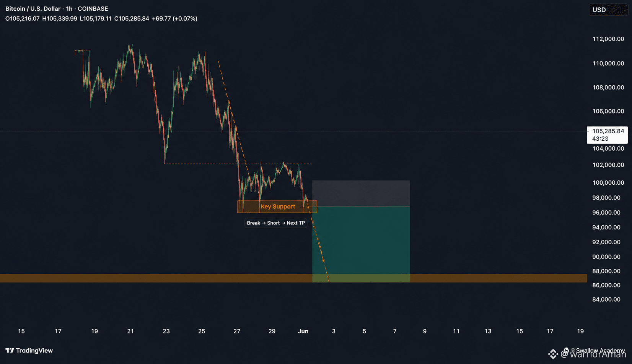Screen dimensions: 632x364
Task: Click the 98,000.00 price axis label
Action: 606,198
